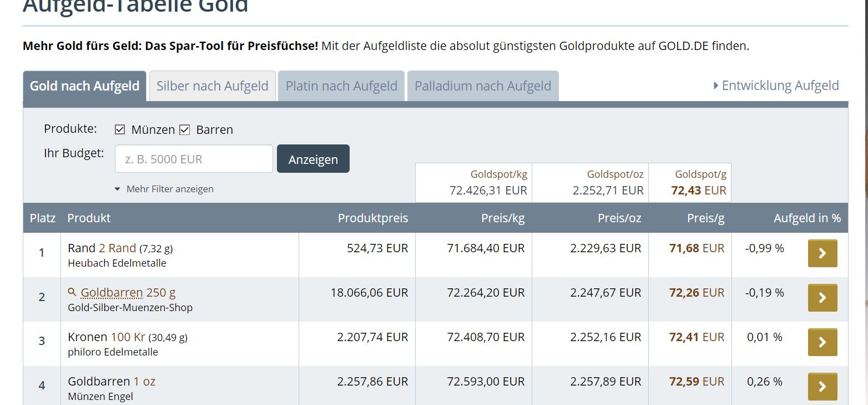Sort by Aufgeld in % column header
The height and width of the screenshot is (405, 868).
pos(807,218)
